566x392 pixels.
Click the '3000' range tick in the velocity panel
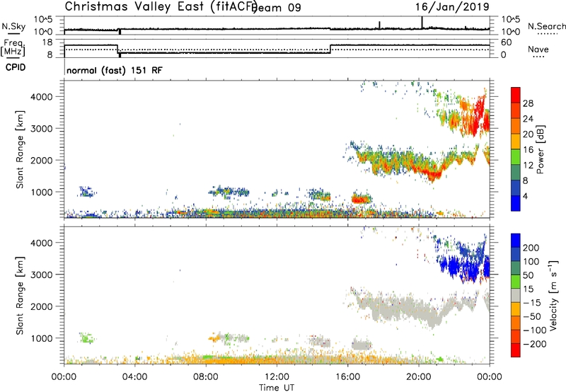click(x=41, y=275)
